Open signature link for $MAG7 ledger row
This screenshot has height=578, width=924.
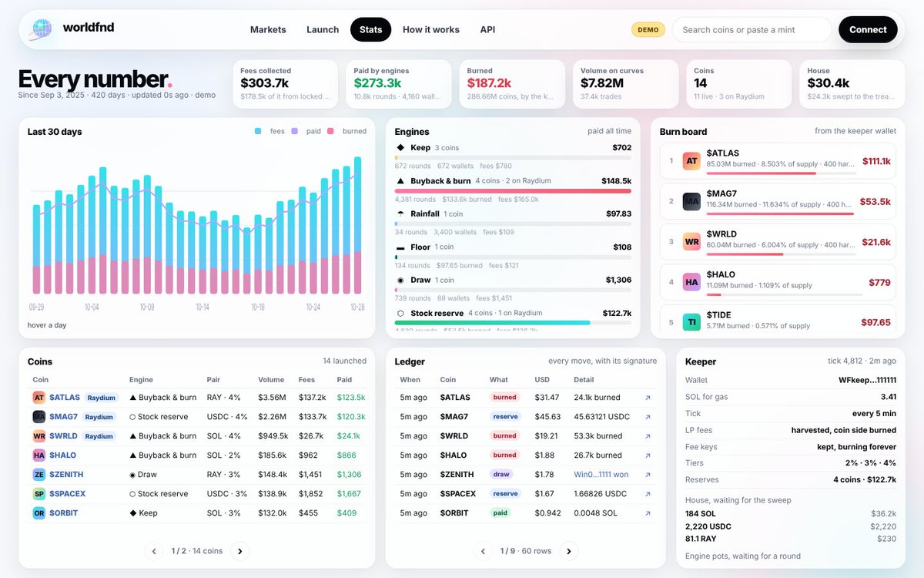click(648, 417)
